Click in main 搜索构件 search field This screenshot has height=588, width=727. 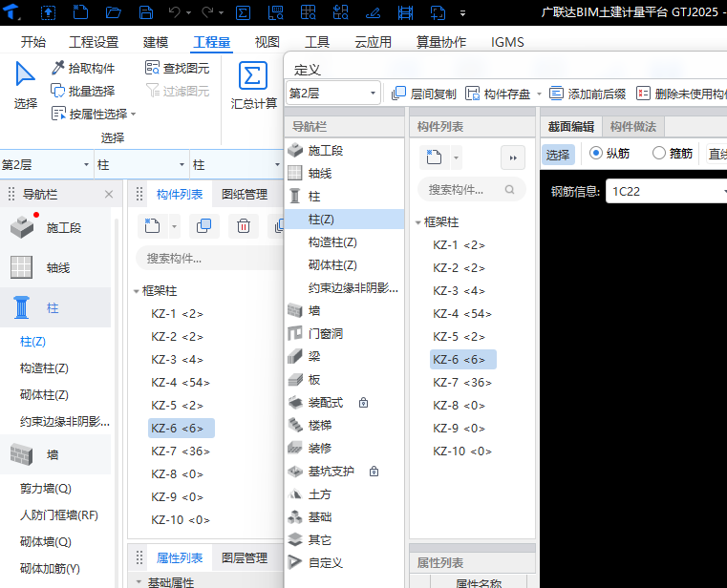pyautogui.click(x=209, y=258)
